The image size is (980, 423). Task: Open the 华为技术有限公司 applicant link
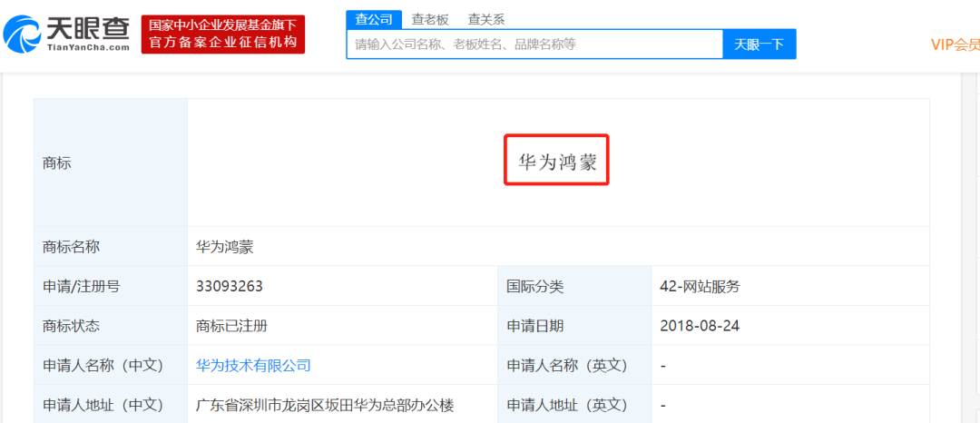[x=253, y=365]
